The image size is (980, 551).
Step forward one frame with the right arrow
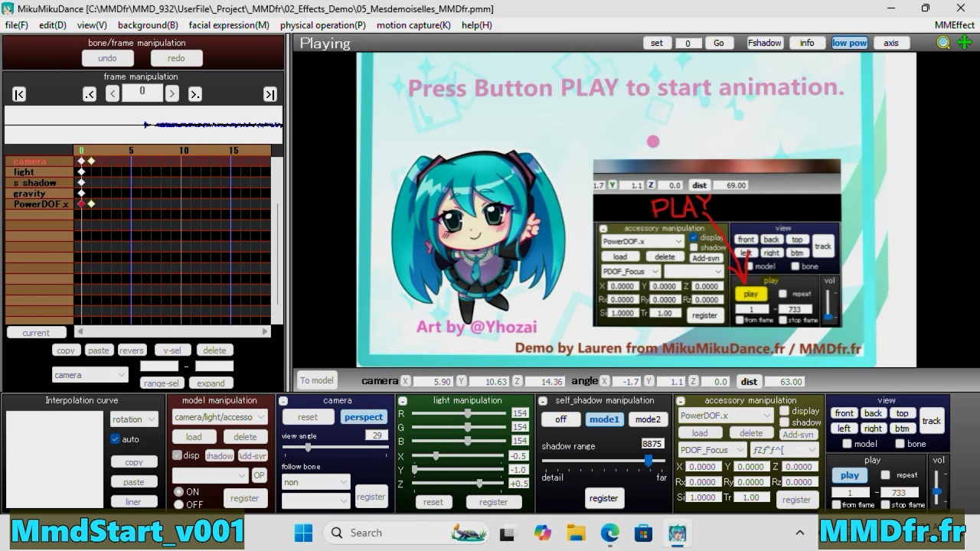coord(172,93)
